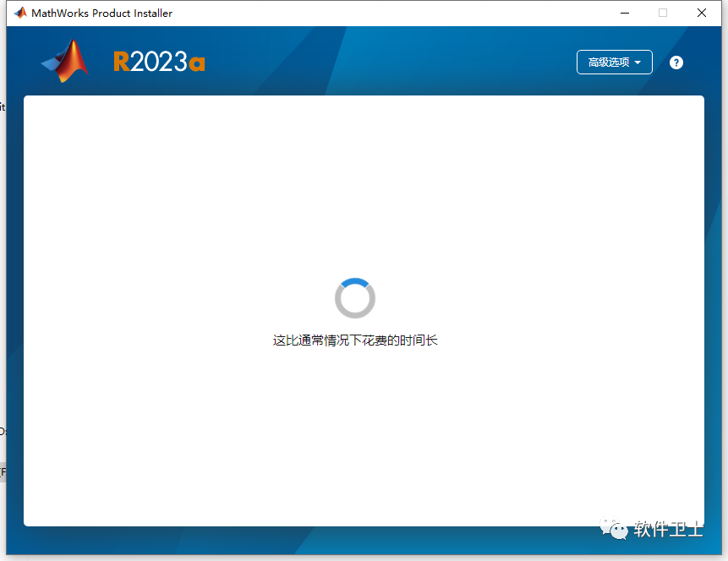Minimize the installer window

pos(625,13)
